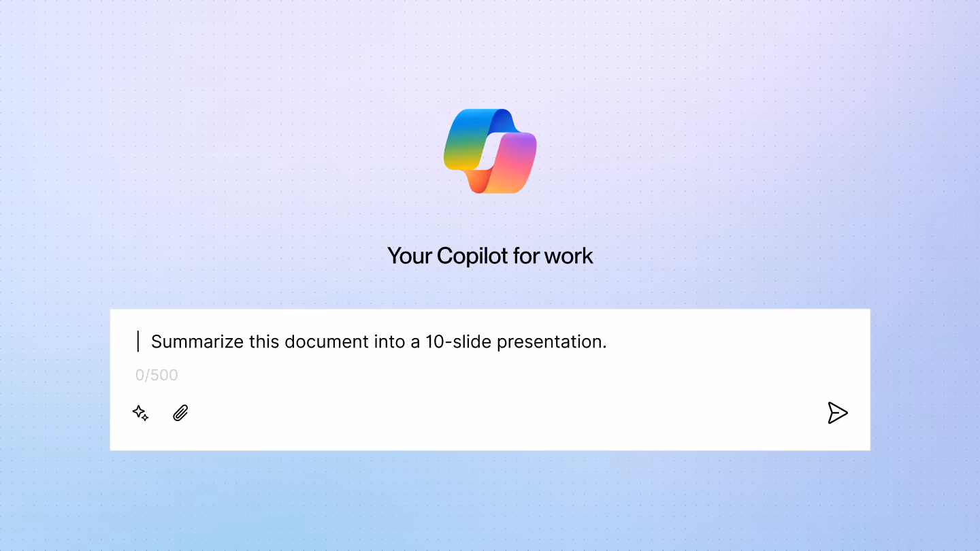Place cursor at the blinking caret before 'Summarize'
The image size is (980, 551).
pos(138,341)
